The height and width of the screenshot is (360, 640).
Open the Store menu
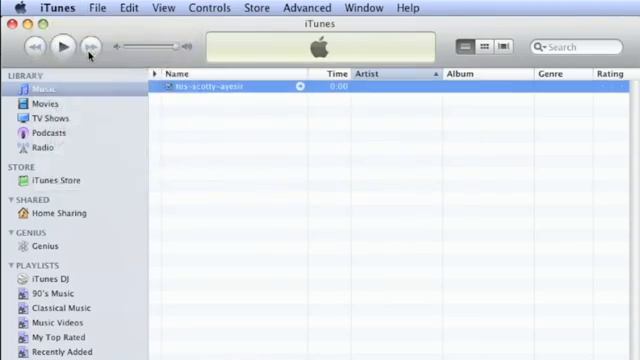[257, 8]
